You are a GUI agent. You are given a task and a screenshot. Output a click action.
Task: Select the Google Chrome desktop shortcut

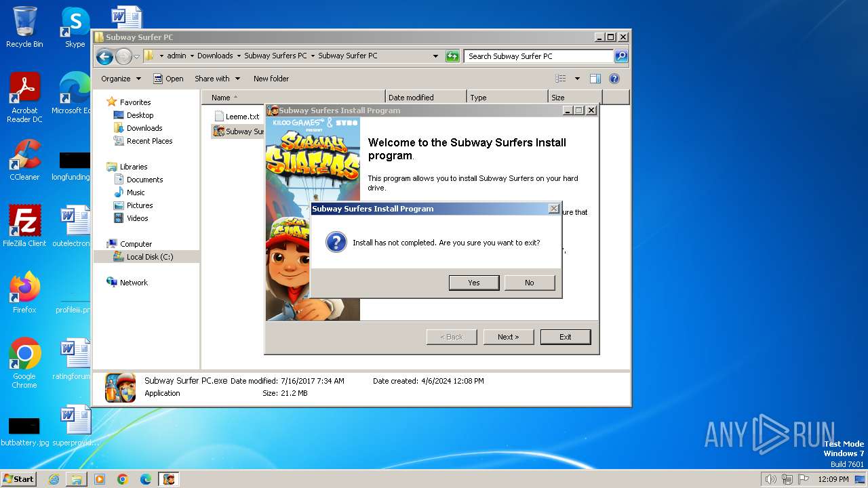pos(24,363)
